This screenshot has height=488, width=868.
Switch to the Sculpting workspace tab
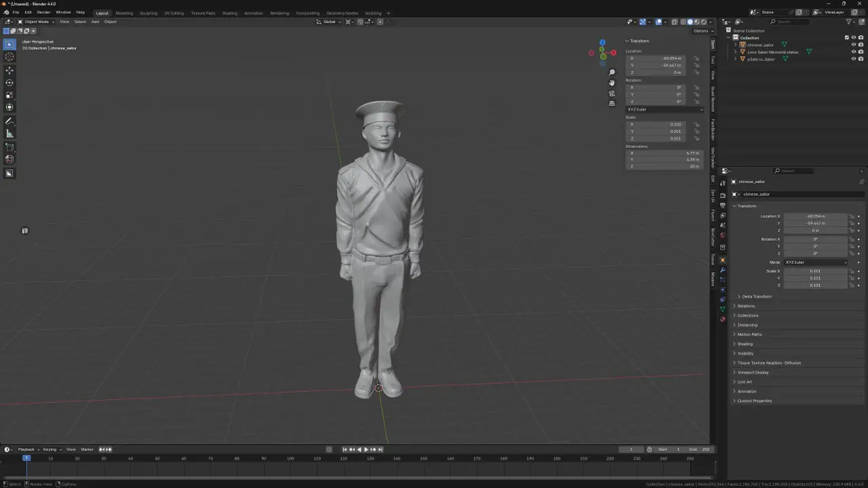tap(148, 13)
